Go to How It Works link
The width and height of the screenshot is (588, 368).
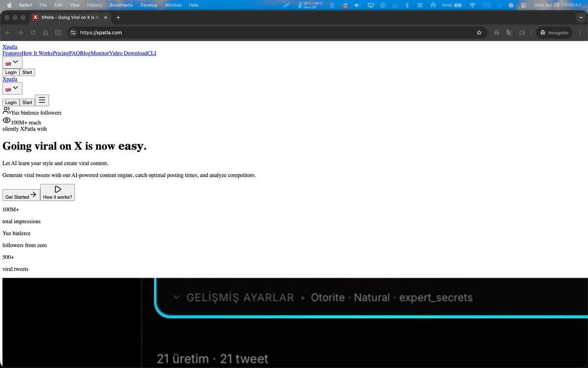click(37, 53)
